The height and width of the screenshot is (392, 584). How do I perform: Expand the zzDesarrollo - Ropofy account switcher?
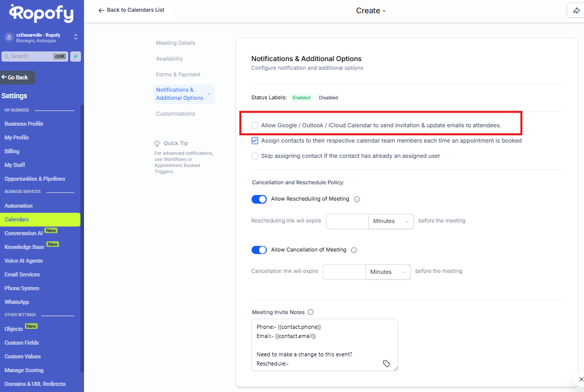tap(75, 37)
